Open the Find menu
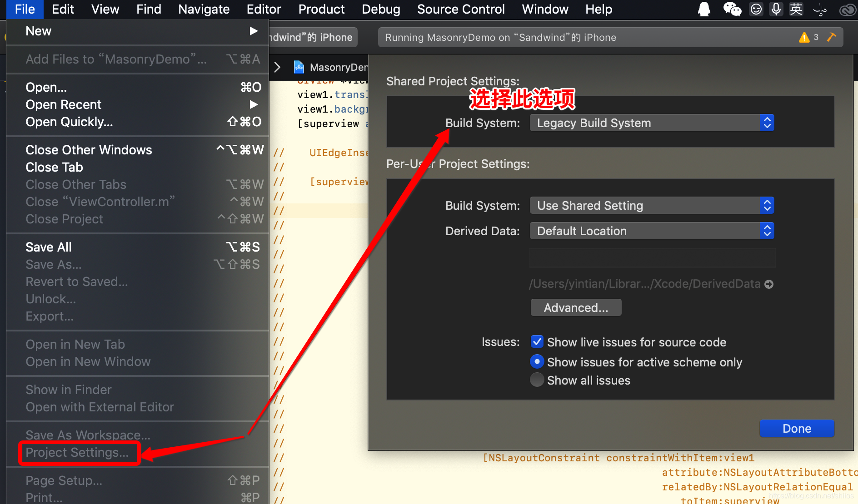Image resolution: width=858 pixels, height=504 pixels. tap(149, 9)
